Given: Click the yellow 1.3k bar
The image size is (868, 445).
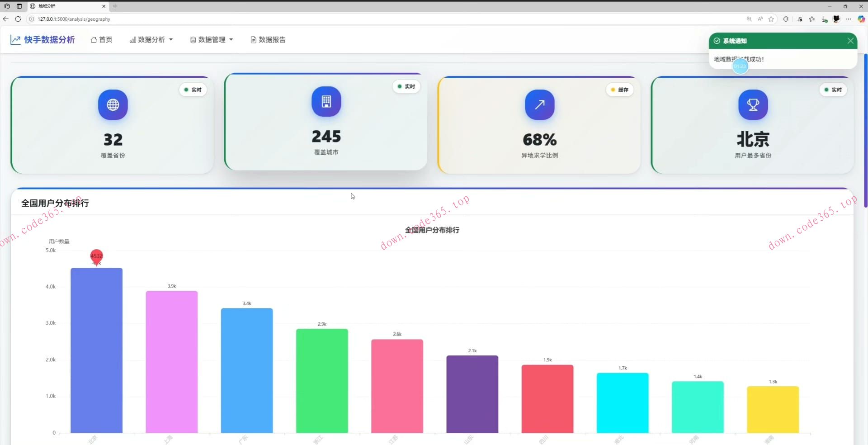Looking at the screenshot, I should 773,410.
